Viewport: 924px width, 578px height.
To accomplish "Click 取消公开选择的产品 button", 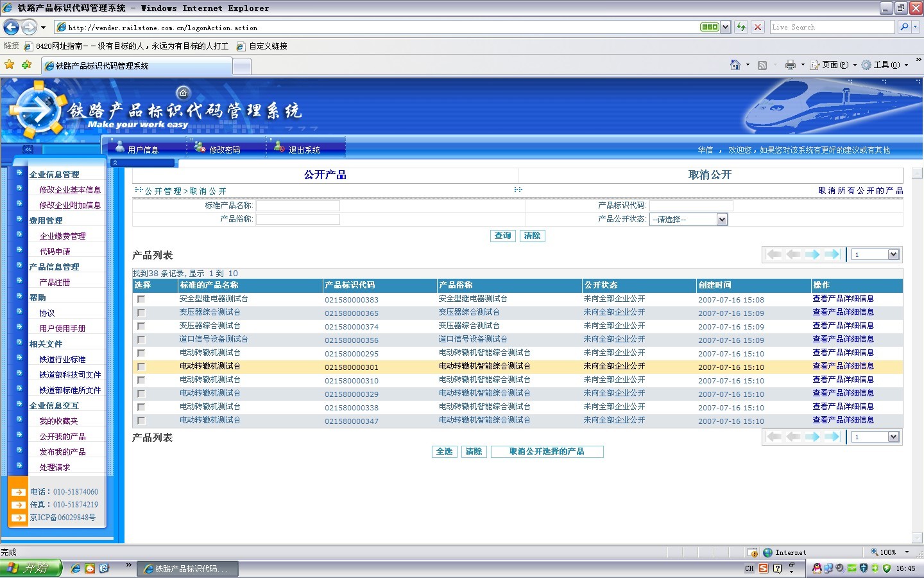I will click(547, 451).
